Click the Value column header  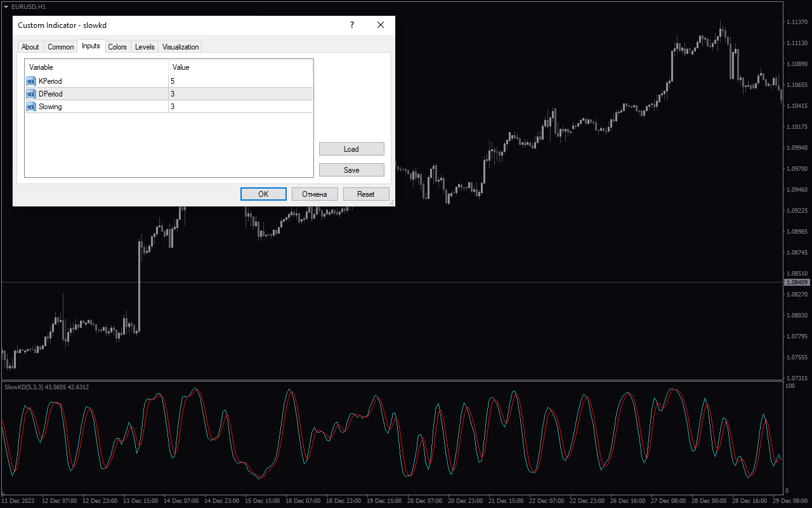click(x=240, y=67)
